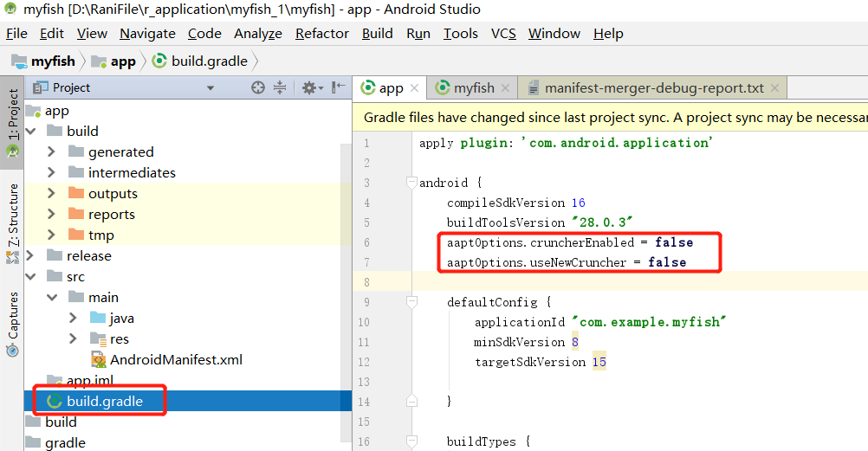Viewport: 868px width, 451px height.
Task: Open the Build menu
Action: click(377, 34)
